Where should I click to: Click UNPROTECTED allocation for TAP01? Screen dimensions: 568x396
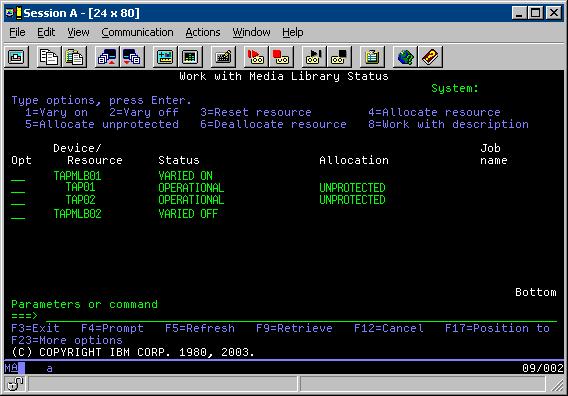click(352, 188)
